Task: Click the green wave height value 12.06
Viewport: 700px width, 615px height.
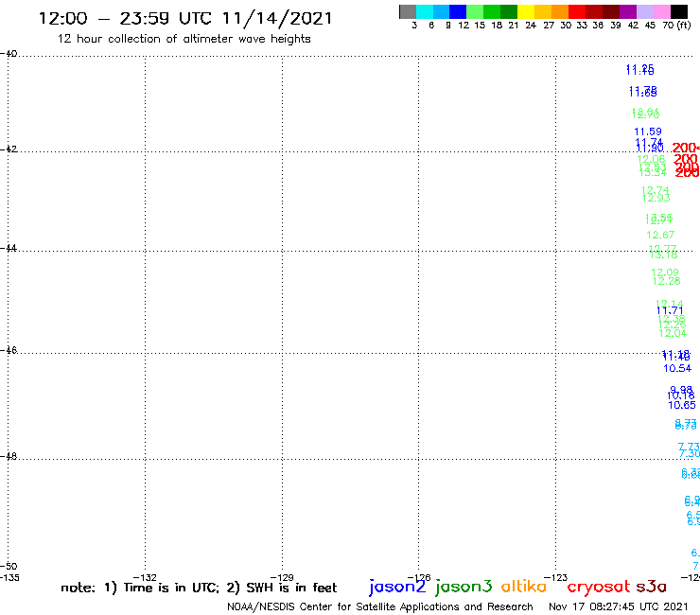Action: (x=651, y=159)
